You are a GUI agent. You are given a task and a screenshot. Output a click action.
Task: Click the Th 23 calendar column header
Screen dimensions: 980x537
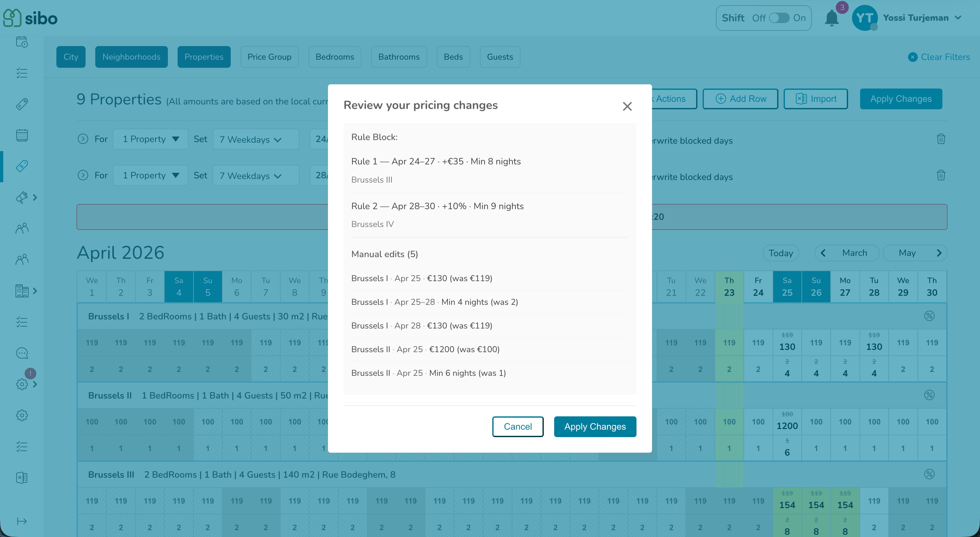[729, 287]
